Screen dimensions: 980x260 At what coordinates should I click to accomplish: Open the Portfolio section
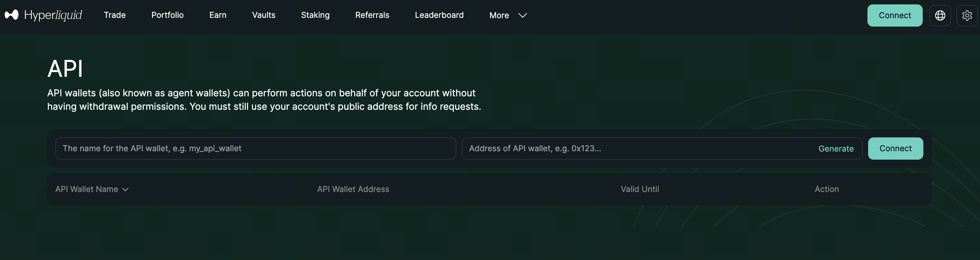click(167, 15)
